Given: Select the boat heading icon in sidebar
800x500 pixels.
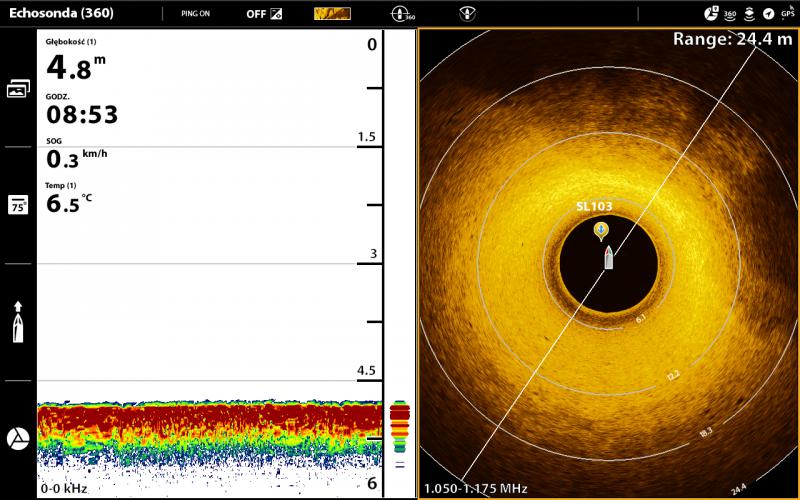Looking at the screenshot, I should click(x=18, y=322).
